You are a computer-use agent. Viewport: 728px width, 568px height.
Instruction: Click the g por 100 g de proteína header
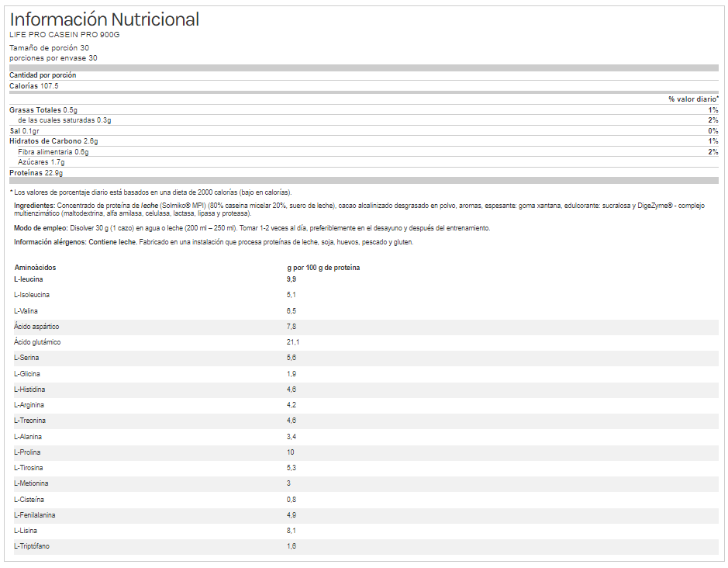pyautogui.click(x=323, y=268)
